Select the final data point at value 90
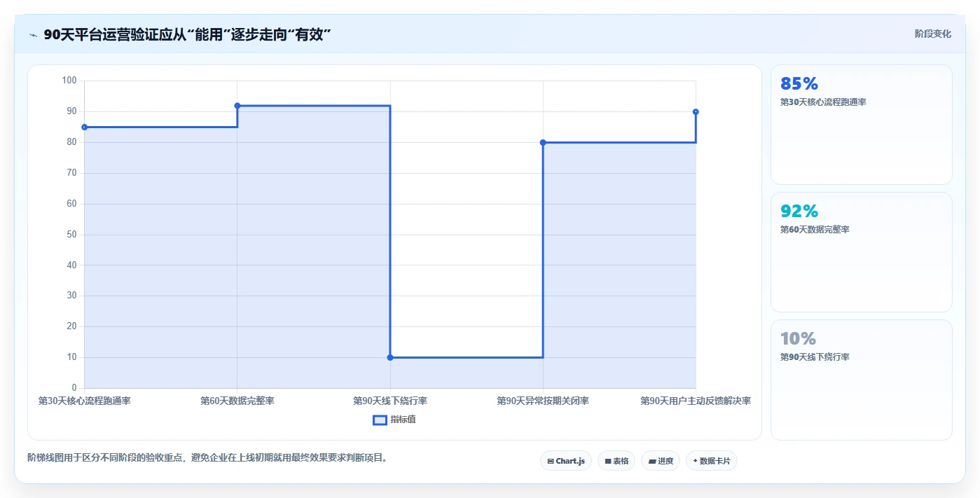This screenshot has width=980, height=498. (696, 112)
